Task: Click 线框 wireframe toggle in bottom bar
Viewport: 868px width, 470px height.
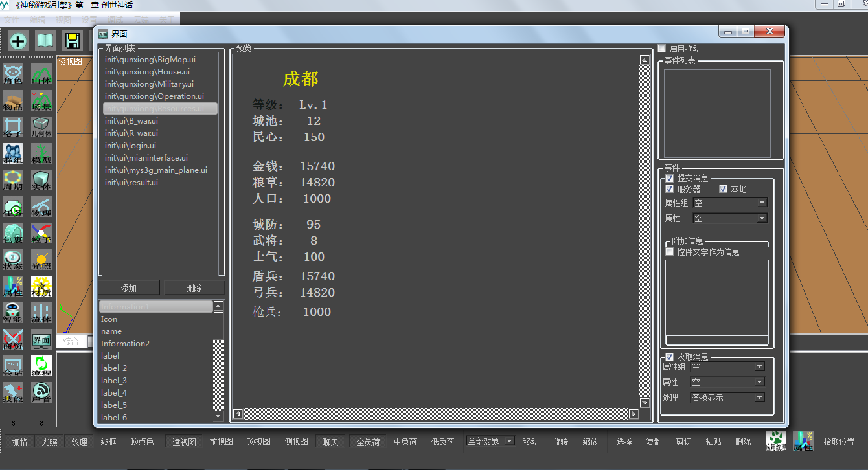Action: tap(108, 442)
